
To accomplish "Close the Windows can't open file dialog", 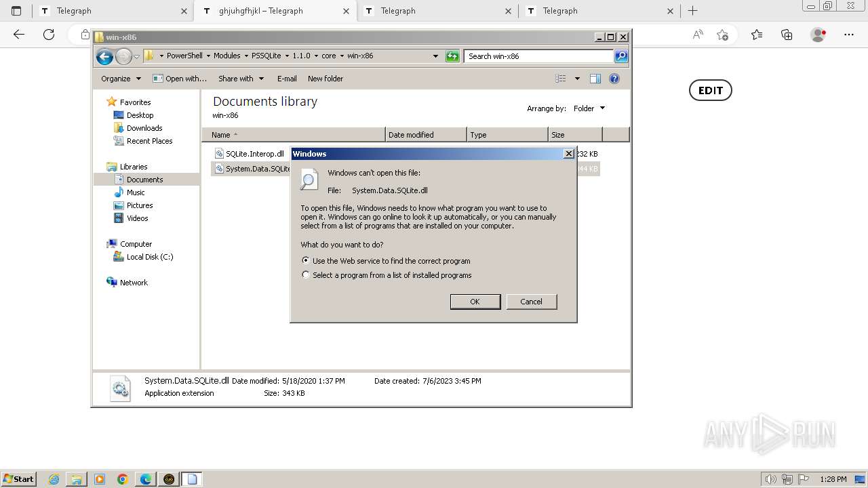I will (x=569, y=154).
